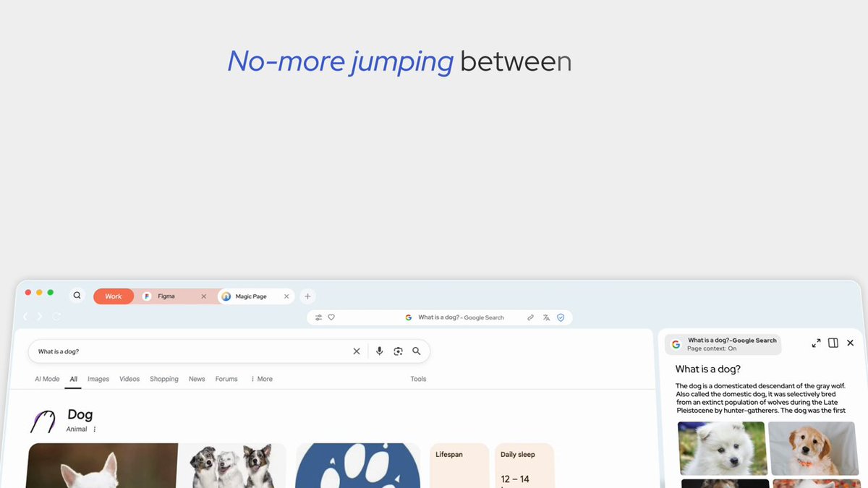Clear the search query with the X
The image size is (868, 488).
pyautogui.click(x=356, y=351)
